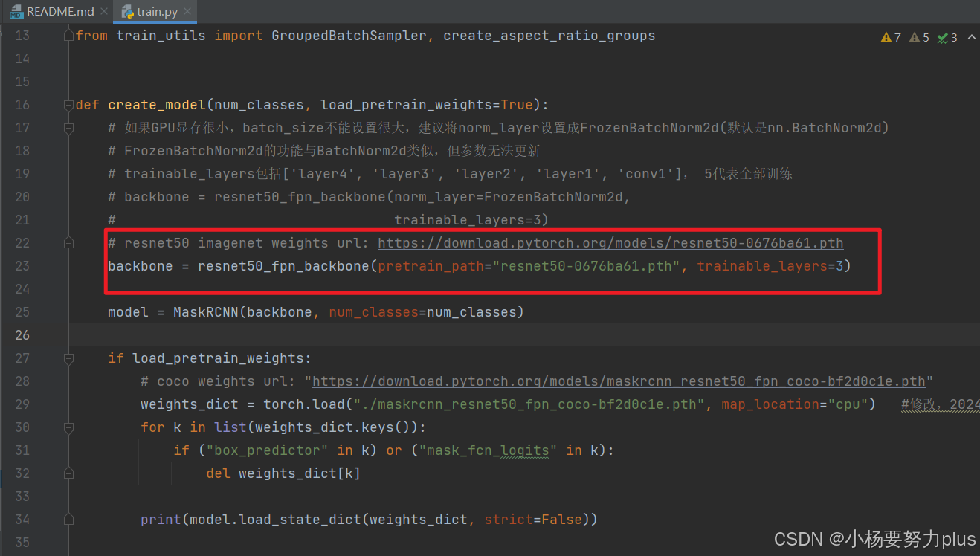
Task: Collapse the for loop at line 30
Action: coord(68,427)
